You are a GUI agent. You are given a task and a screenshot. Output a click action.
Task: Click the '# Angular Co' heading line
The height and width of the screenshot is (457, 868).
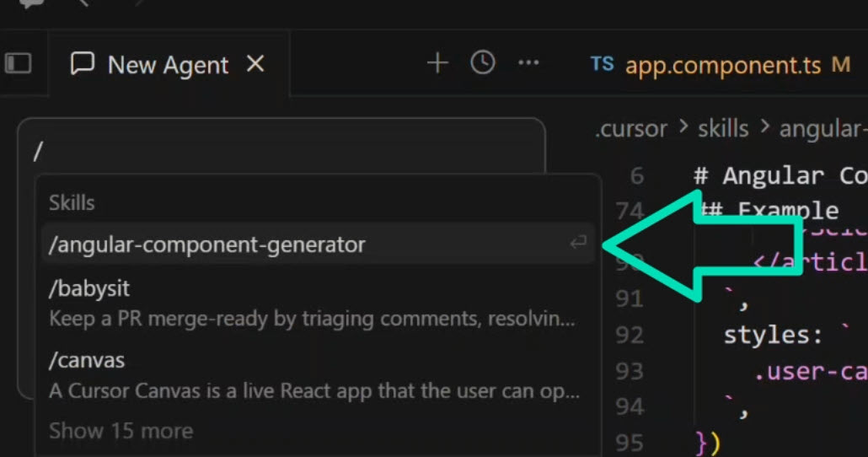780,176
